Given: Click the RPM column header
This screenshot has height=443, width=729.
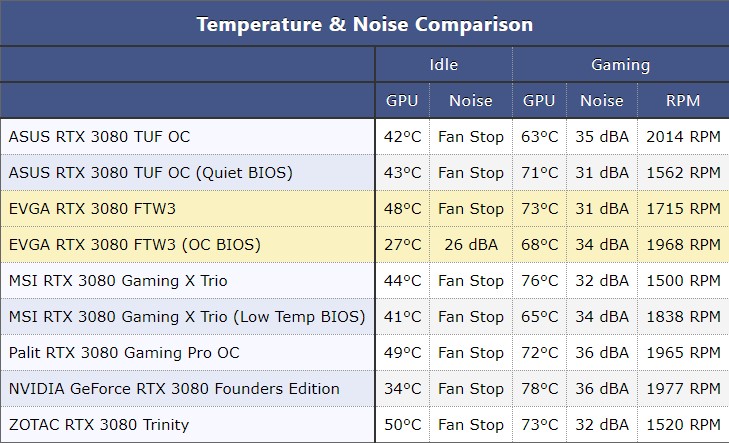Looking at the screenshot, I should (x=683, y=100).
